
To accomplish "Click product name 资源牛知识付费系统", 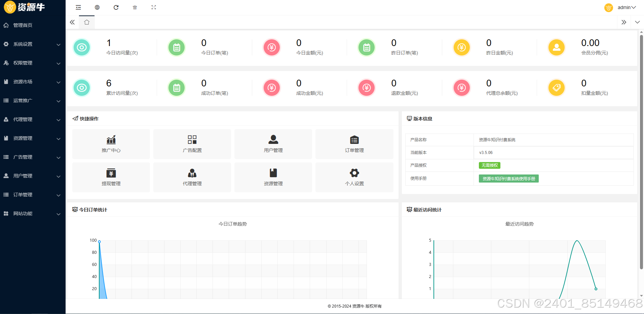I will tap(497, 140).
